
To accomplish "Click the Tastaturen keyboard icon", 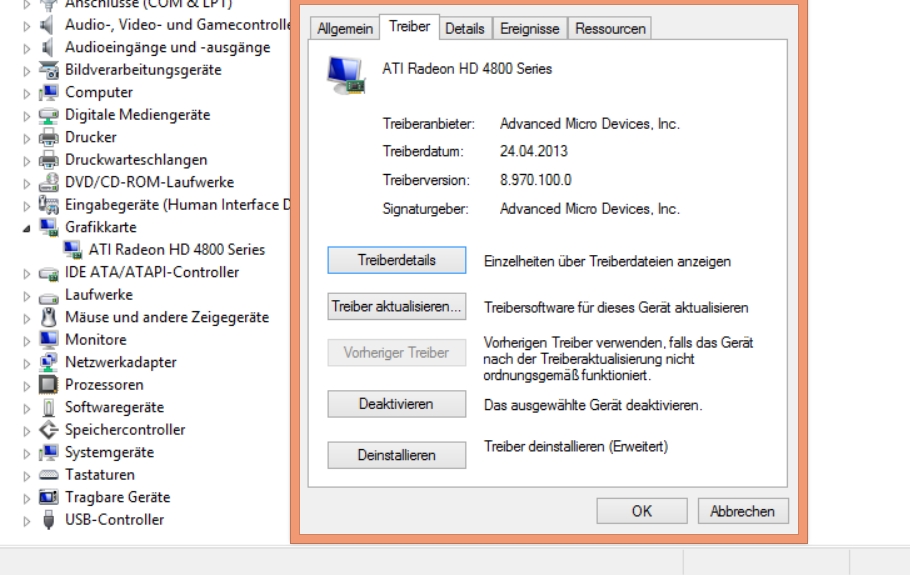I will pos(48,475).
